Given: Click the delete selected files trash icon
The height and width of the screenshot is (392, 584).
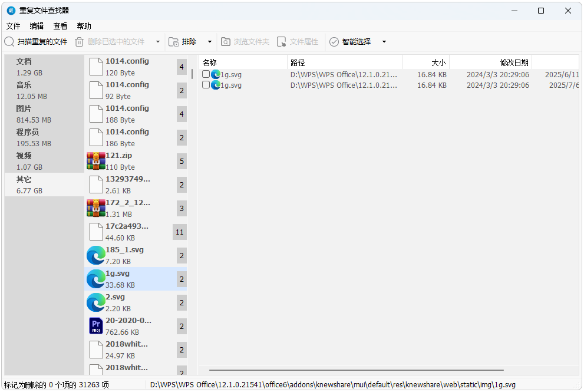Looking at the screenshot, I should pos(80,41).
